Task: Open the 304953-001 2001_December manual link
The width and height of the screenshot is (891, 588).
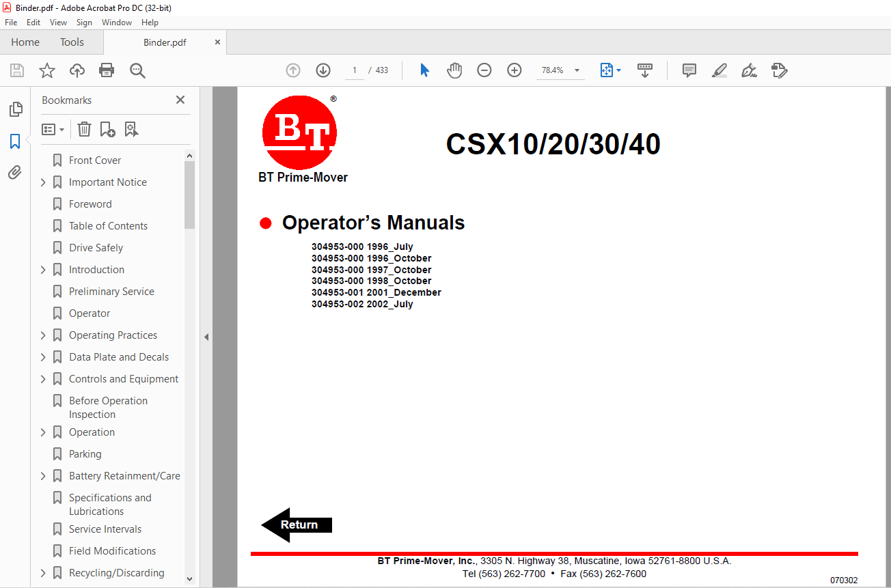Action: (376, 292)
